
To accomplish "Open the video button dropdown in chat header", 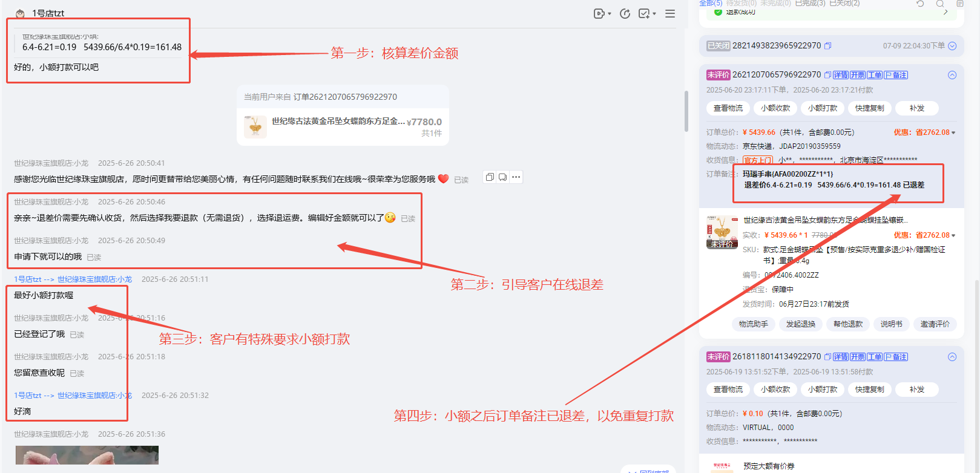I will pyautogui.click(x=602, y=13).
